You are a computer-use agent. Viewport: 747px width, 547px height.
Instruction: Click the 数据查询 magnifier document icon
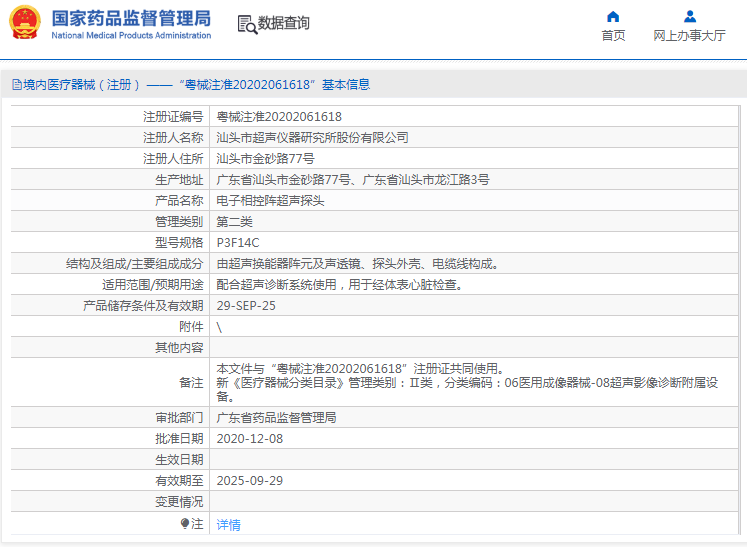click(246, 24)
